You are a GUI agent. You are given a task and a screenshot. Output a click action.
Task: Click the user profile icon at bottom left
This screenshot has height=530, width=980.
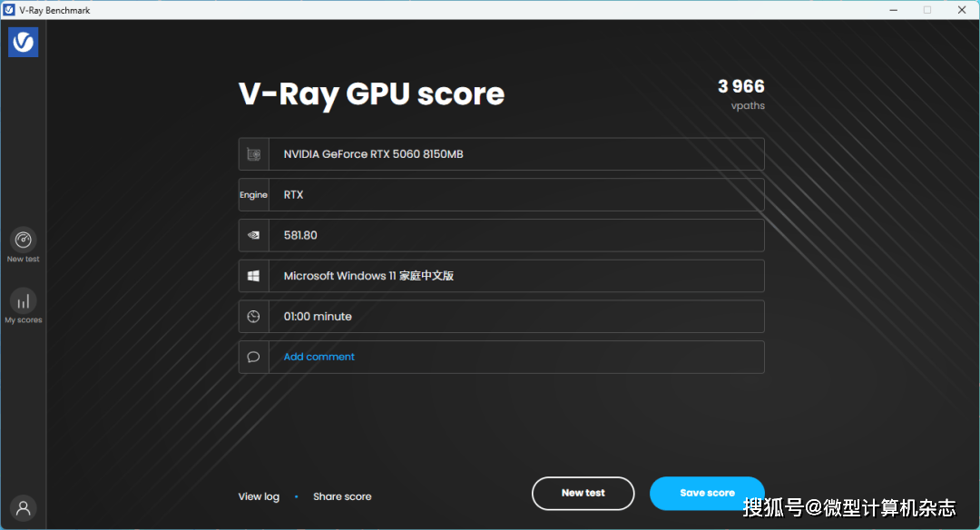click(x=24, y=508)
